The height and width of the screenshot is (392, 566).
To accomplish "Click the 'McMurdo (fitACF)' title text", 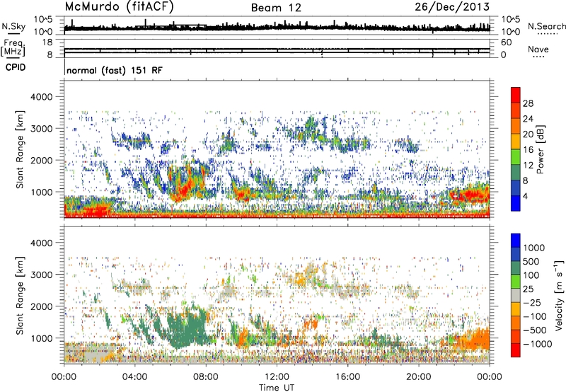I will pos(119,7).
